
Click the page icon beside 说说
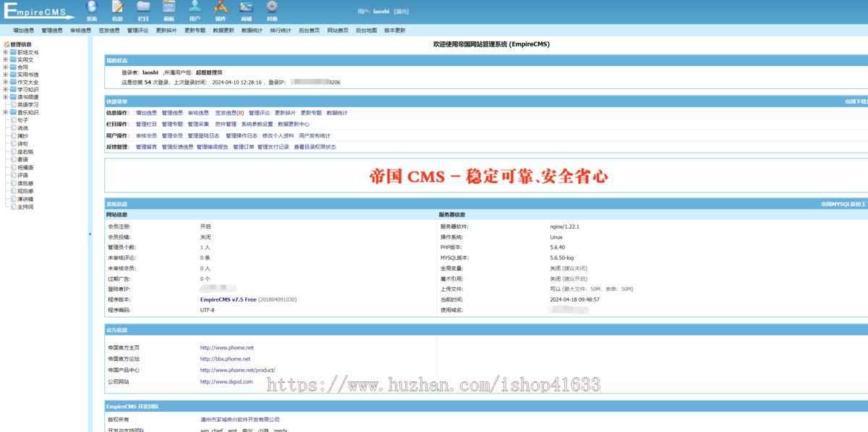(13, 128)
